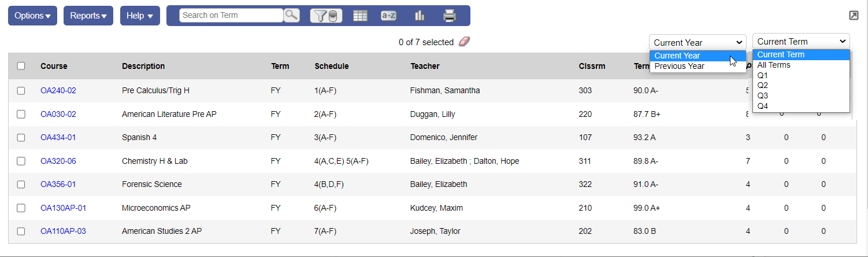Open the Options dropdown menu

[x=32, y=16]
